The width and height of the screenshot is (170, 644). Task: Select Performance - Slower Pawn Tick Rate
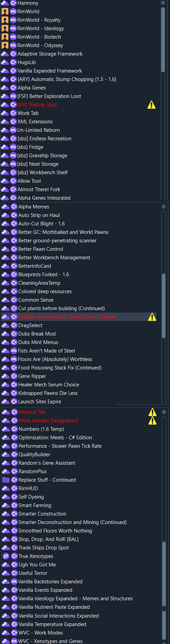click(x=60, y=446)
